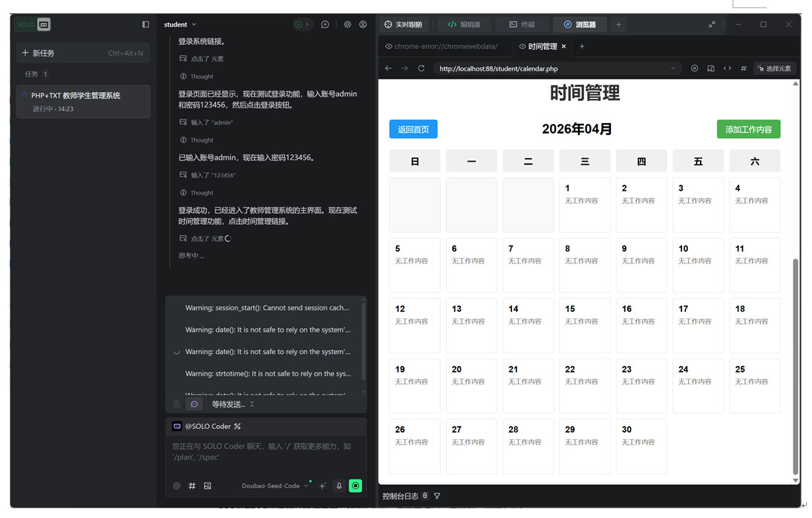This screenshot has height=518, width=812.
Task: Click the microphone voice input icon
Action: click(x=339, y=486)
